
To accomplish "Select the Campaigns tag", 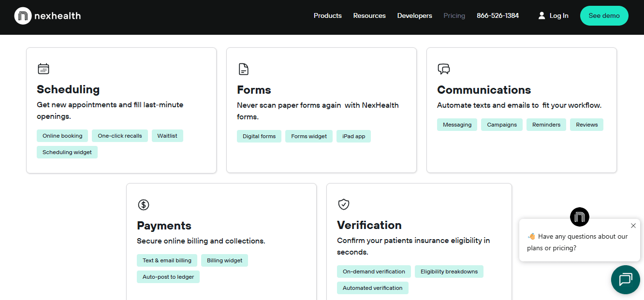I will pos(502,125).
